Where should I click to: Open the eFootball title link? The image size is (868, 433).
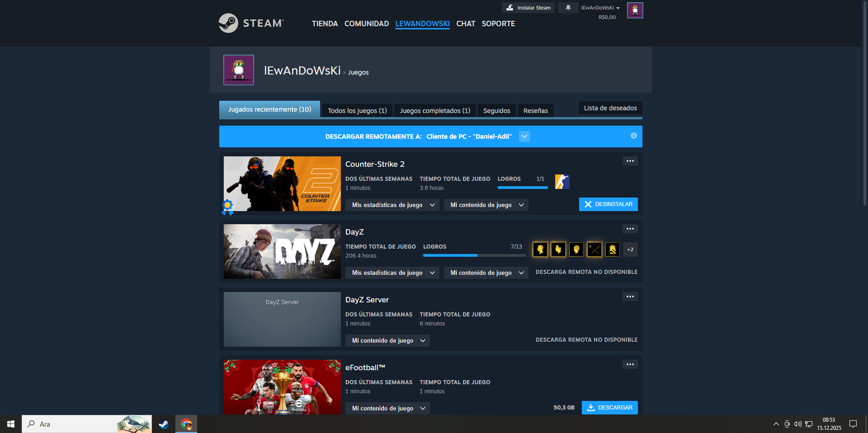(x=365, y=367)
